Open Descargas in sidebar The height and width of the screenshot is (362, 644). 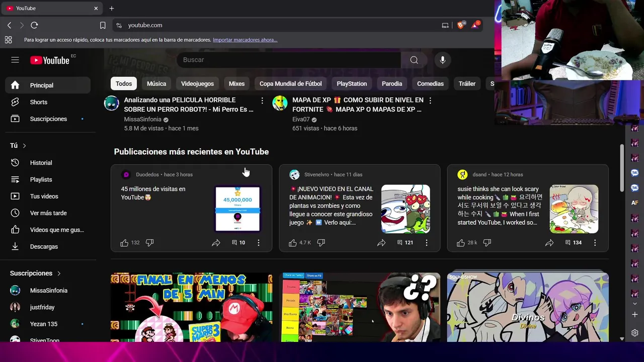(x=48, y=246)
